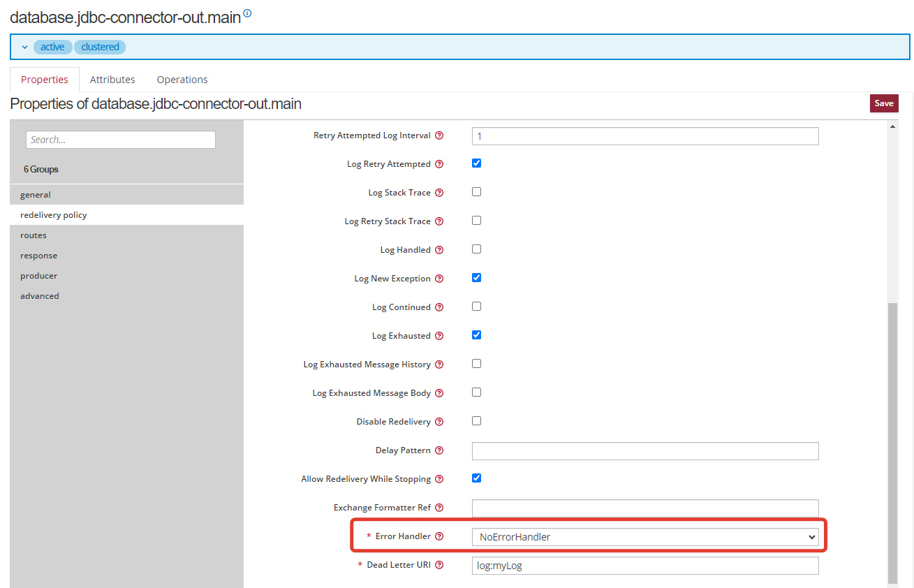Click help icon next to Log Stack Trace
Viewport: 914px width, 588px height.
pyautogui.click(x=439, y=193)
